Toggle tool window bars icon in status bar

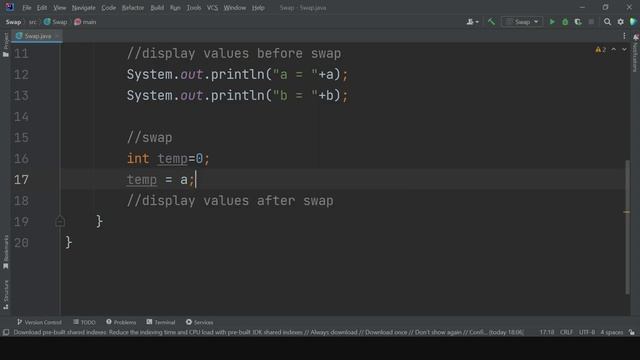pyautogui.click(x=6, y=333)
